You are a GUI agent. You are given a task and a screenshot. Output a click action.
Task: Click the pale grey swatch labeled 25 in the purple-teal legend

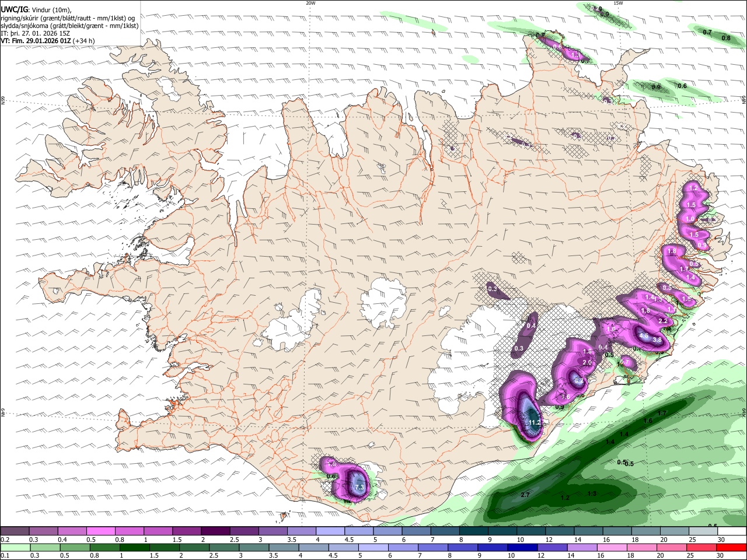[x=703, y=531]
